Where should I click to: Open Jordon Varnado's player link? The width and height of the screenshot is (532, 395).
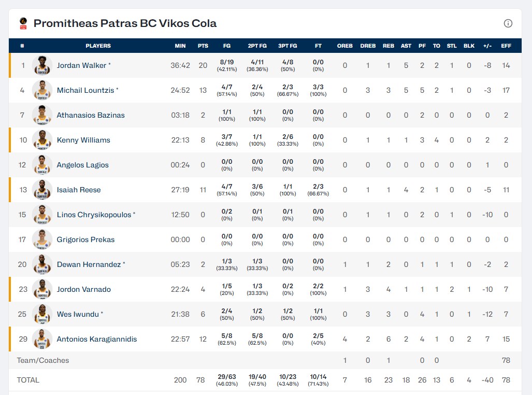[x=84, y=289]
